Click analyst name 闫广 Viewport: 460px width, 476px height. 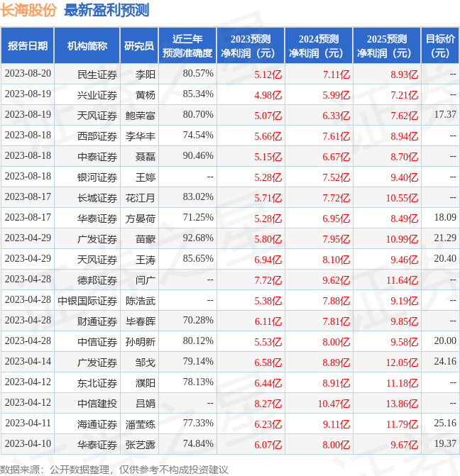[146, 280]
